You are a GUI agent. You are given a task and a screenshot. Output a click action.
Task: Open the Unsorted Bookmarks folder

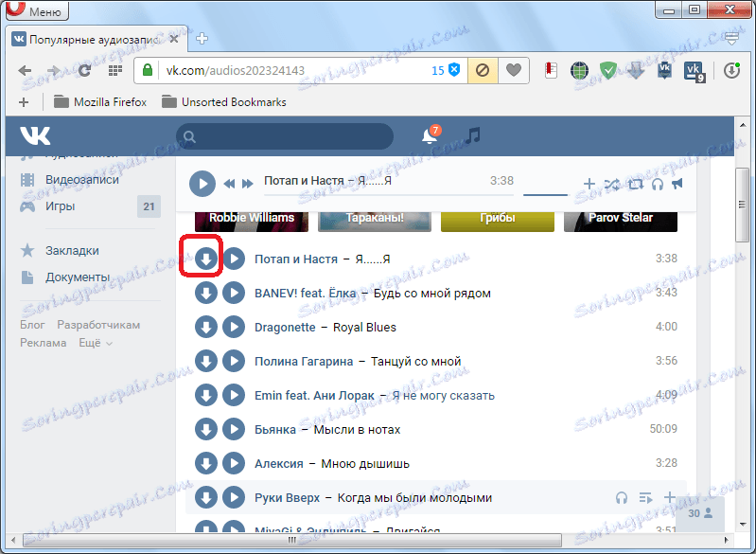224,102
